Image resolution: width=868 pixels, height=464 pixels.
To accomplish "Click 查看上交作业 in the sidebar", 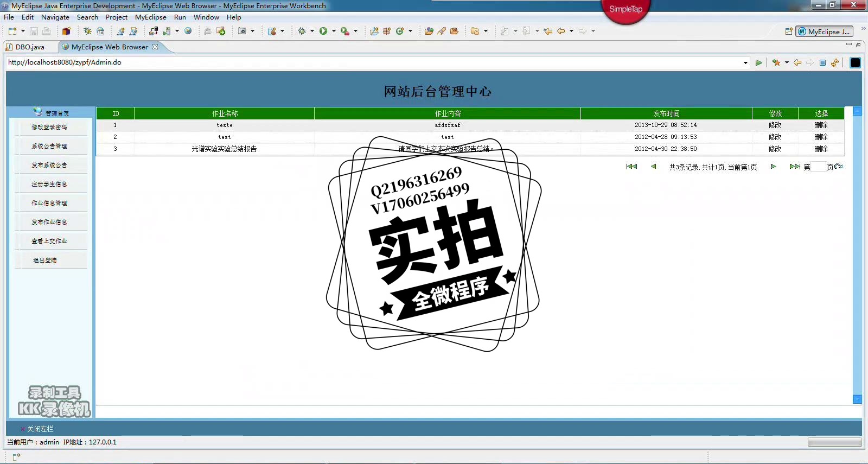I will (x=49, y=241).
